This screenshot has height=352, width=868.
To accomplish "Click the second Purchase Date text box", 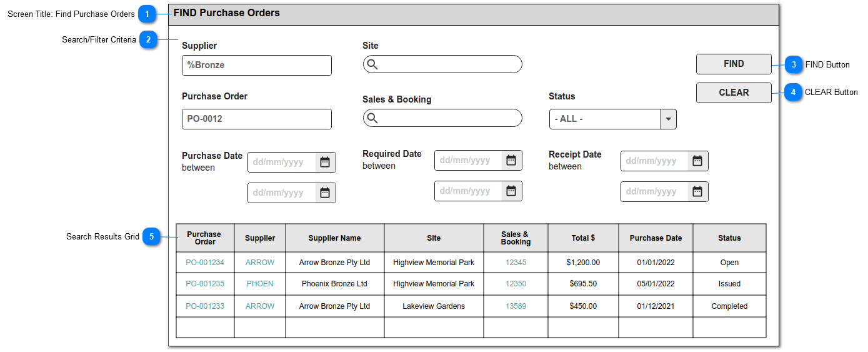I will pos(282,193).
